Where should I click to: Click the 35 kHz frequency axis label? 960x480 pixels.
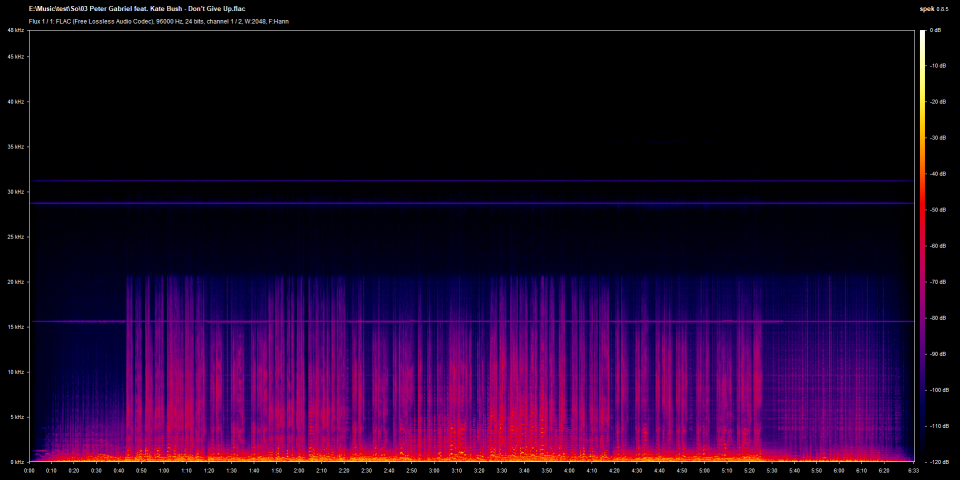point(17,147)
